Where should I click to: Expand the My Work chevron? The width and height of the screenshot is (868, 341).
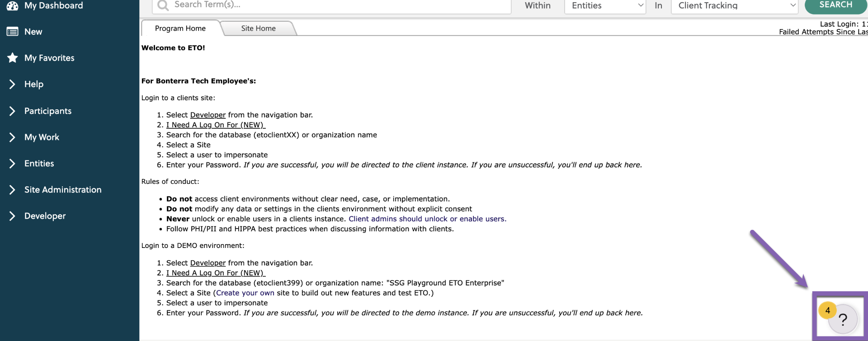12,137
